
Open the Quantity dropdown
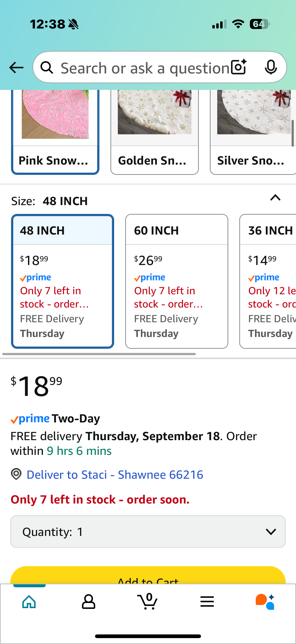pyautogui.click(x=148, y=532)
